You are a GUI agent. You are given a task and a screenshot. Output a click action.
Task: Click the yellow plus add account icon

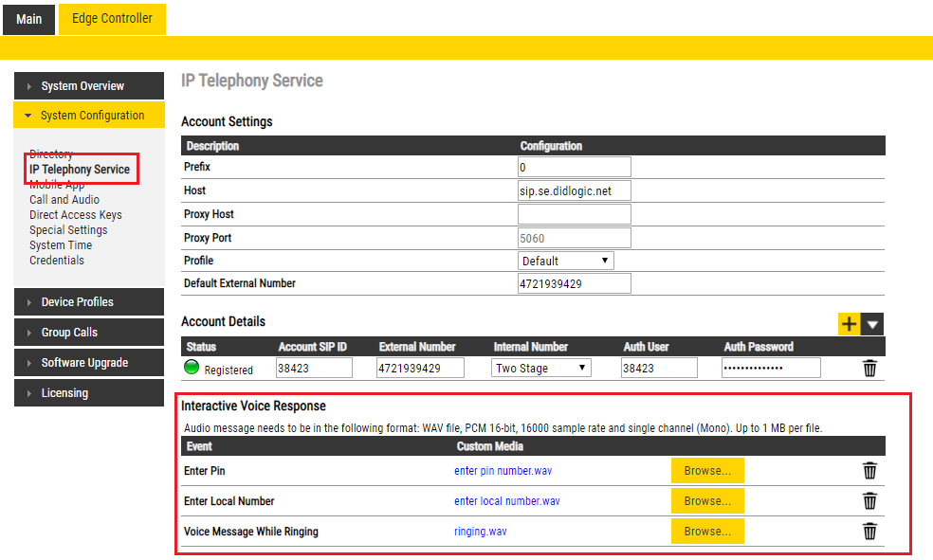click(x=849, y=324)
